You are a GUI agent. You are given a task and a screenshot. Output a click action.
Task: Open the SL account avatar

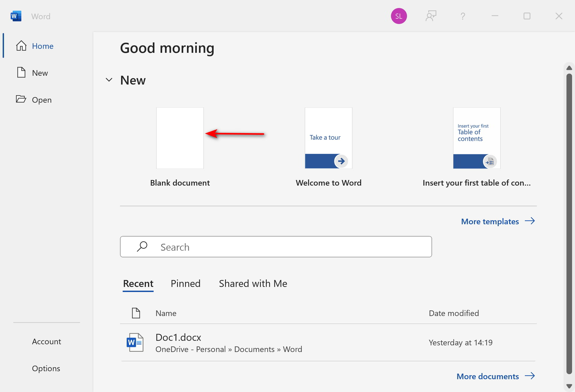(x=398, y=16)
